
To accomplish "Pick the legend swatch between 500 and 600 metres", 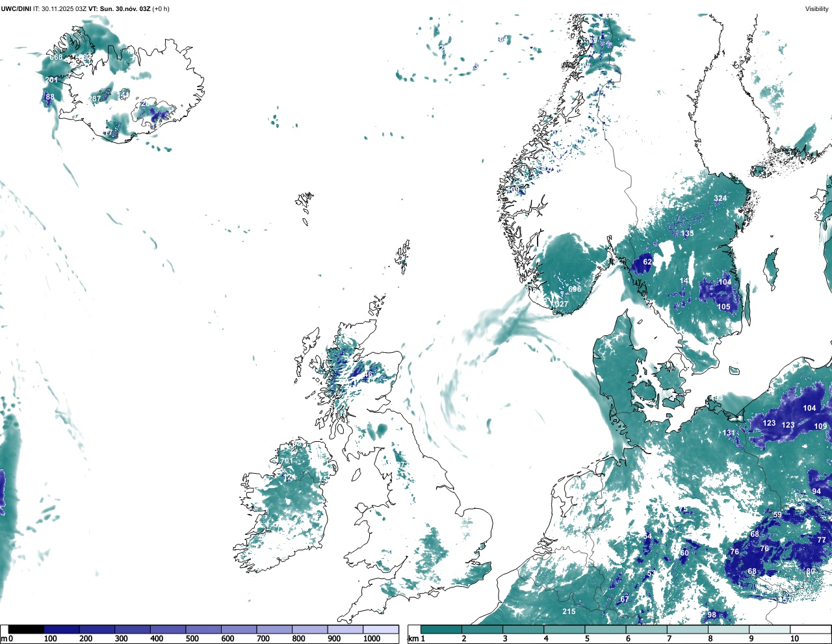I will click(x=203, y=629).
